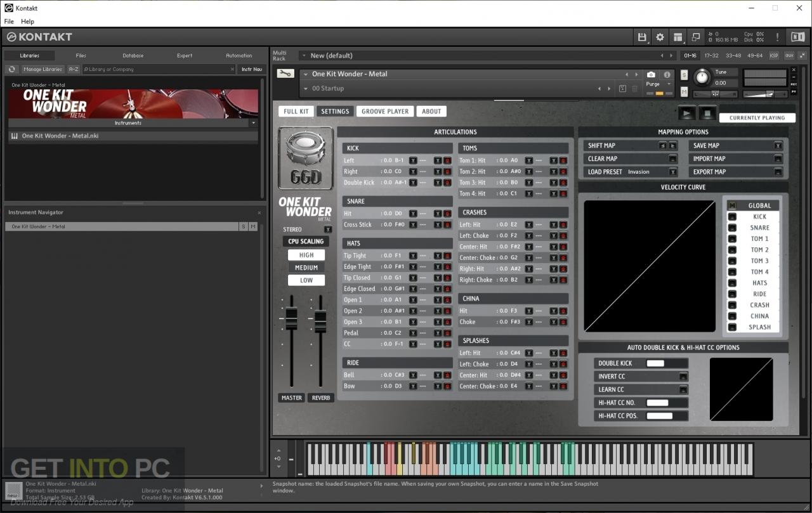Select rack page 17-32
Screen dimensions: 812x513
click(712, 56)
